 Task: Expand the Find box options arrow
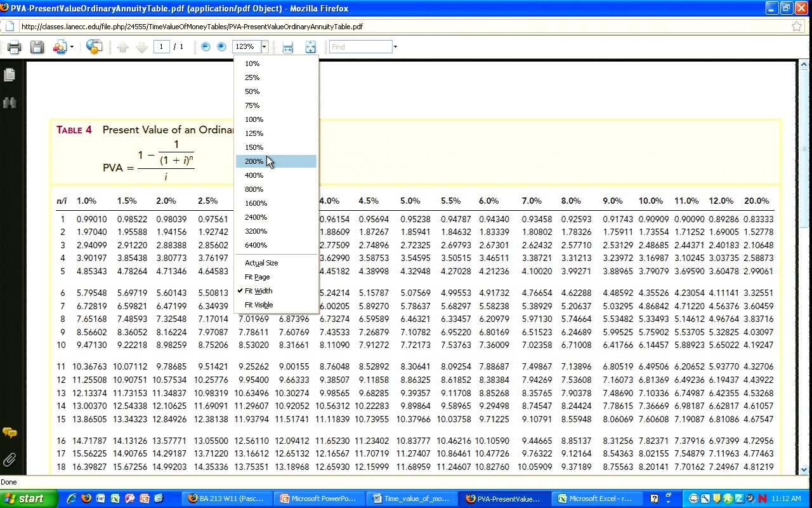point(395,47)
